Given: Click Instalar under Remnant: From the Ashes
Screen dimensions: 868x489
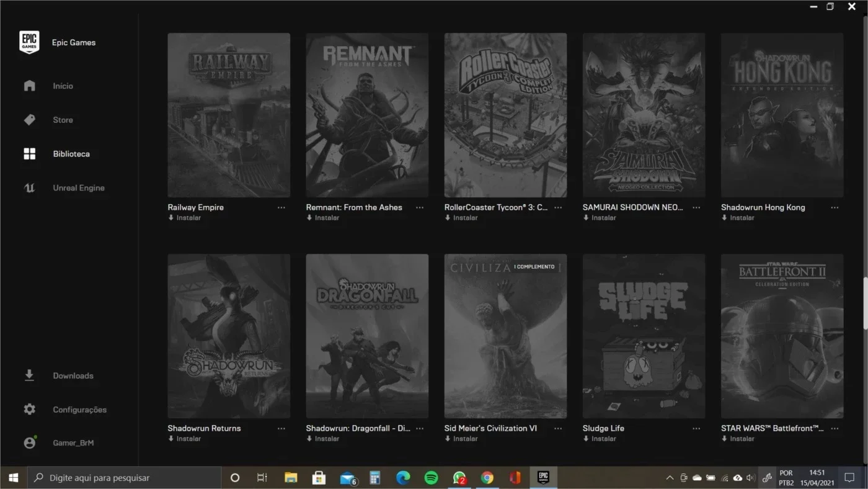Looking at the screenshot, I should [323, 218].
